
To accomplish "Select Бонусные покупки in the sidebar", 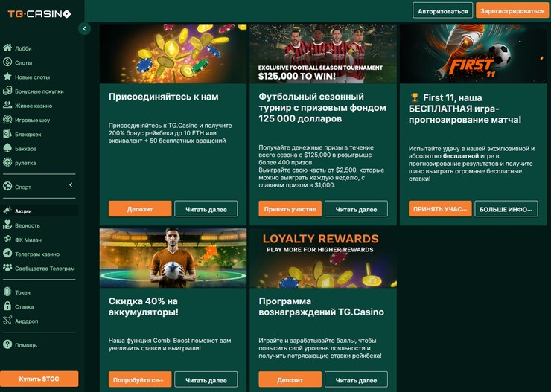I will click(x=34, y=91).
